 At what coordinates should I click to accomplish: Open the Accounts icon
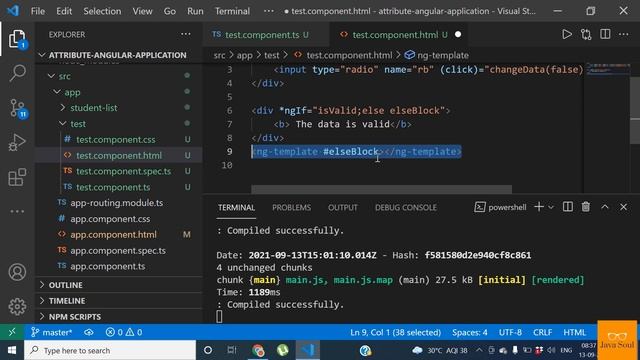point(17,272)
